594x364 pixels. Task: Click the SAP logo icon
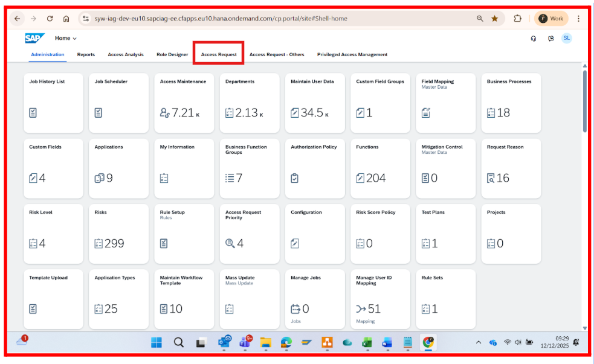(x=34, y=38)
